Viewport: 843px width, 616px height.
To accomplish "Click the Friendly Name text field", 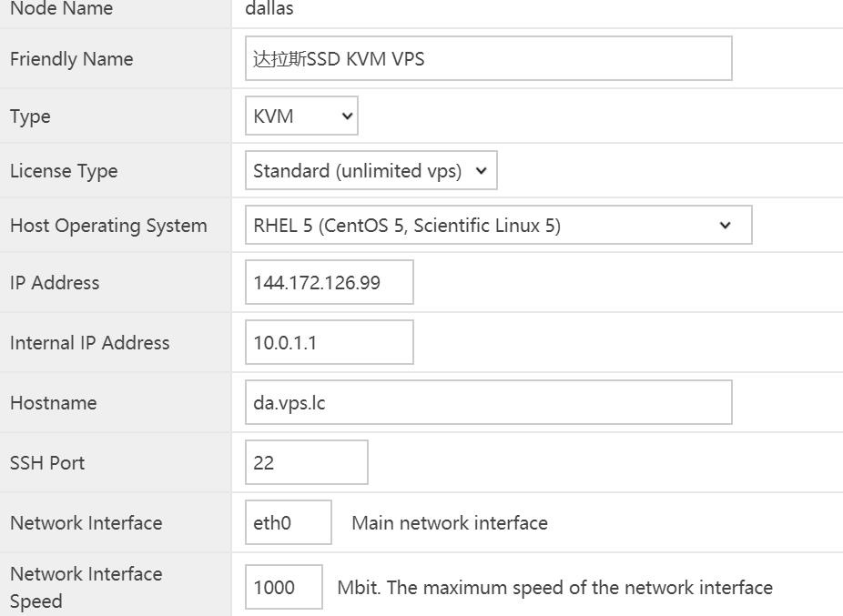I will 488,59.
